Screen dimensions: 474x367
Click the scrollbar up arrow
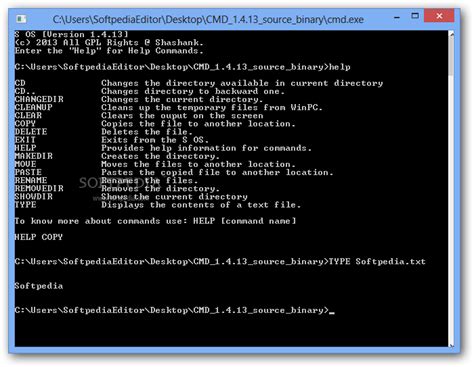tap(451, 34)
